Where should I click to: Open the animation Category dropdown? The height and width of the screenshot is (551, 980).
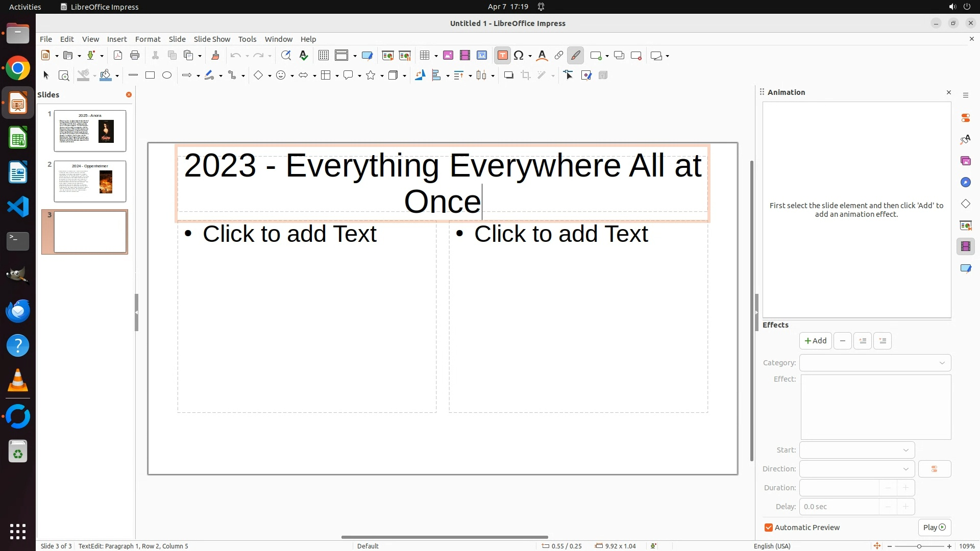(x=875, y=363)
